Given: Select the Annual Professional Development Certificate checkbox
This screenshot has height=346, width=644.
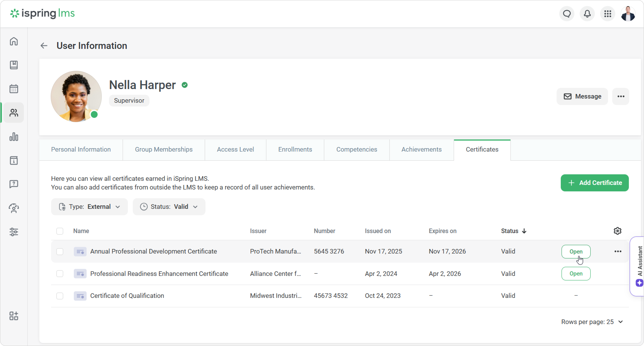Looking at the screenshot, I should 60,251.
